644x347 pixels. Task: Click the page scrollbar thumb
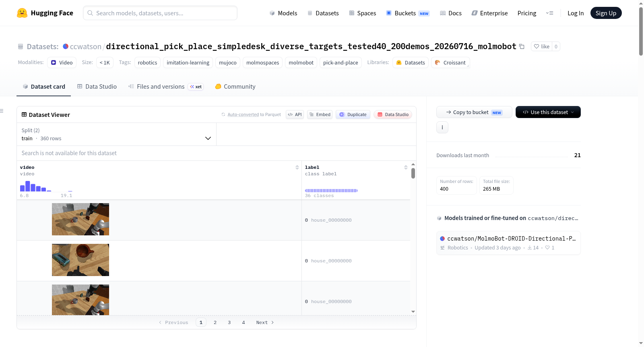click(641, 31)
